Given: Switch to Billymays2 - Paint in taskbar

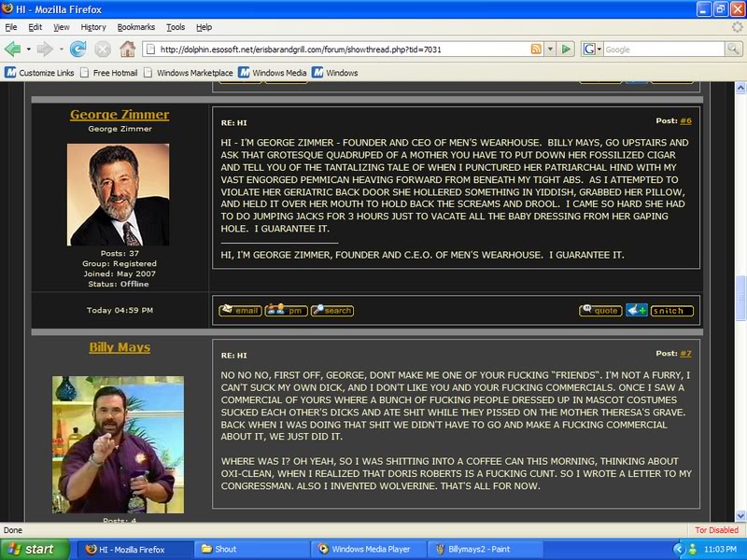Looking at the screenshot, I should click(x=486, y=549).
